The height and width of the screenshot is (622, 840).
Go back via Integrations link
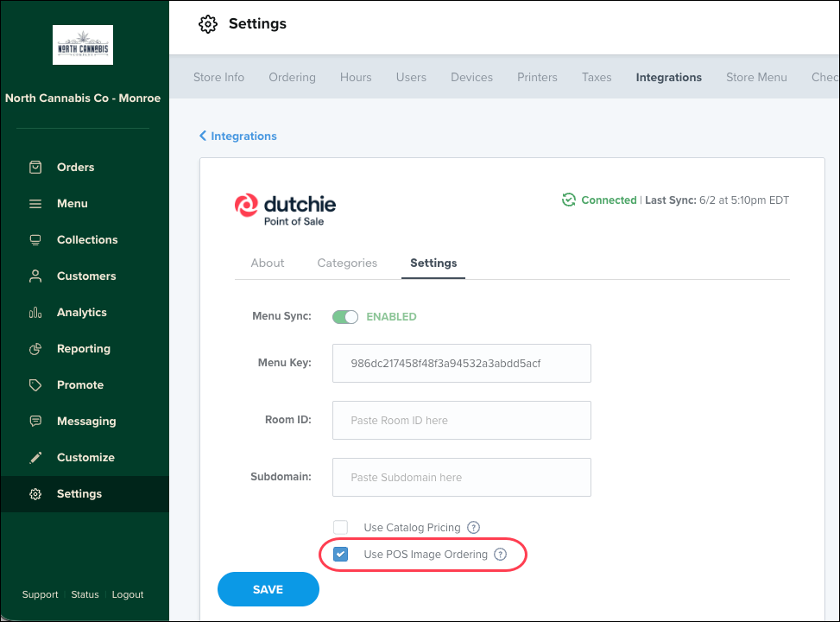[x=243, y=136]
